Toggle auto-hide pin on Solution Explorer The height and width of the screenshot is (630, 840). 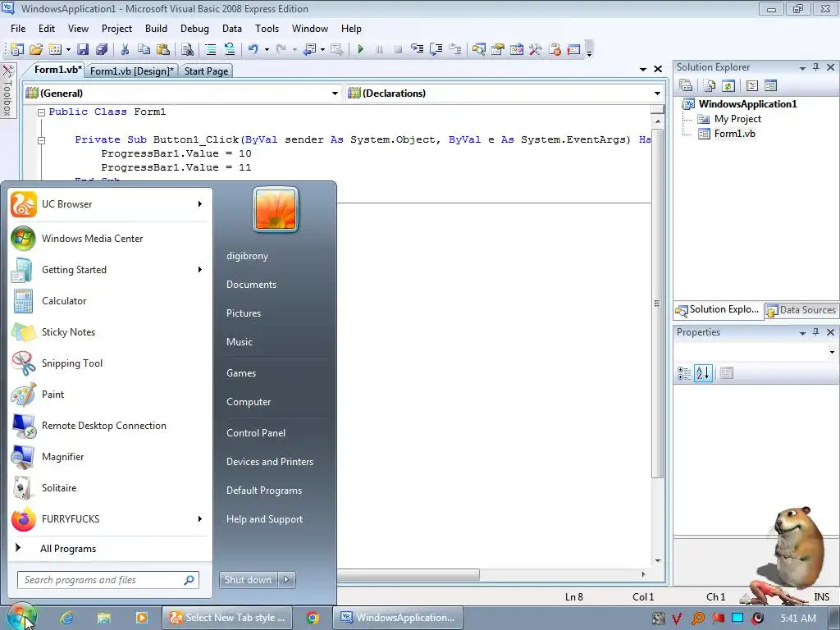[816, 67]
